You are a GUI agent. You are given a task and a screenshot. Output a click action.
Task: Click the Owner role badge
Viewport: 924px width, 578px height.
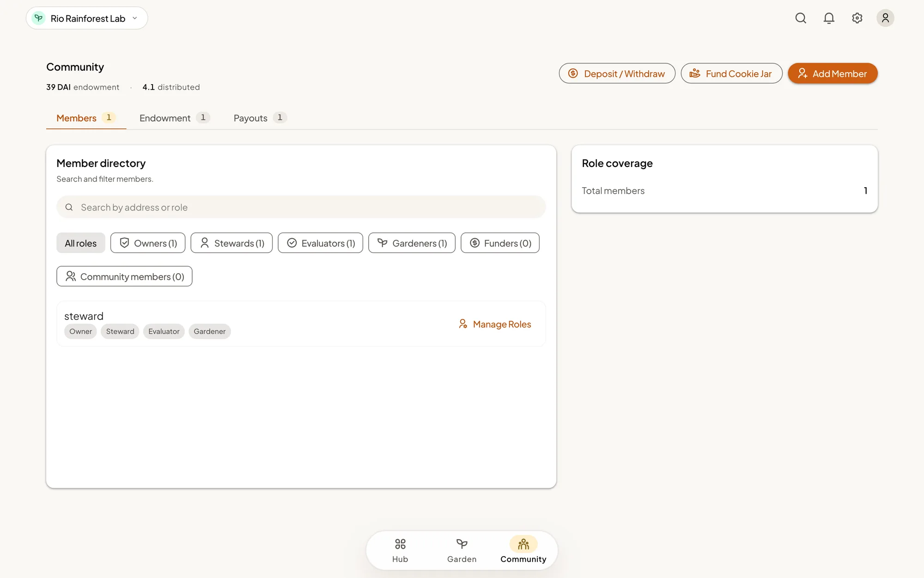[80, 332]
